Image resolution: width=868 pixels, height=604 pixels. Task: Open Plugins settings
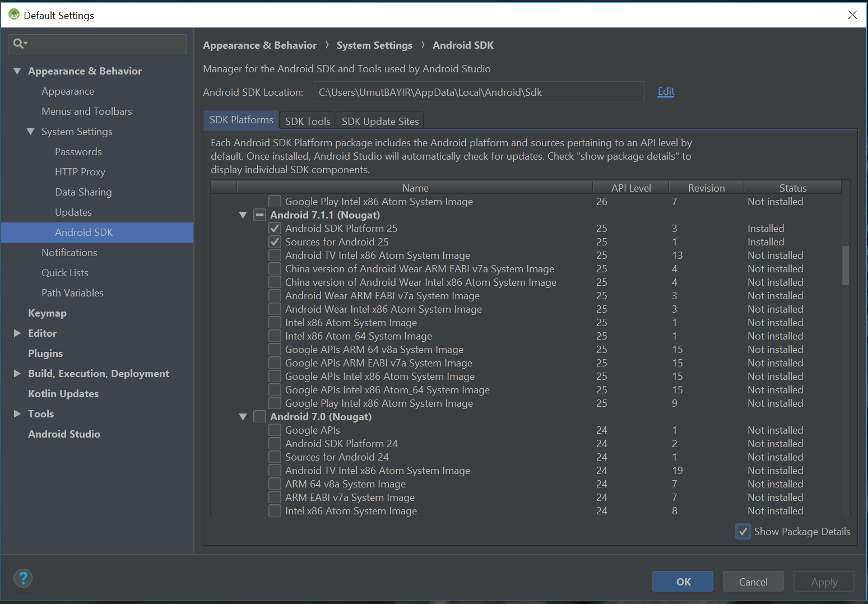coord(45,354)
